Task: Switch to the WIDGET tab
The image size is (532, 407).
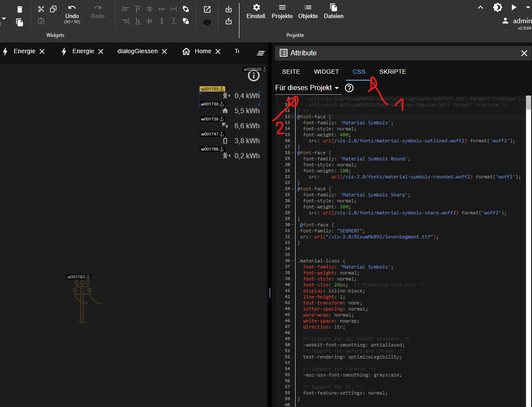Action: [326, 72]
